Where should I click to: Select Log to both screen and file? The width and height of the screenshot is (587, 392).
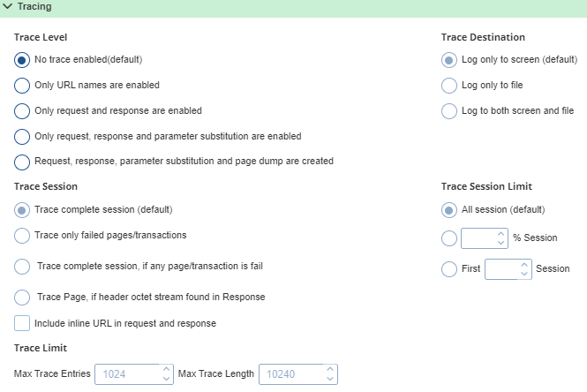tap(449, 111)
